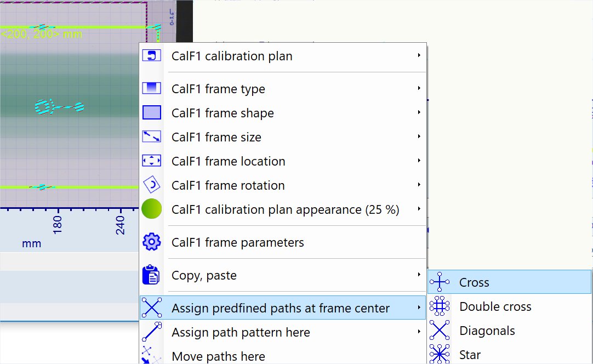The height and width of the screenshot is (364, 593).
Task: Expand the CalF1 frame size submenu arrow
Action: coord(419,136)
